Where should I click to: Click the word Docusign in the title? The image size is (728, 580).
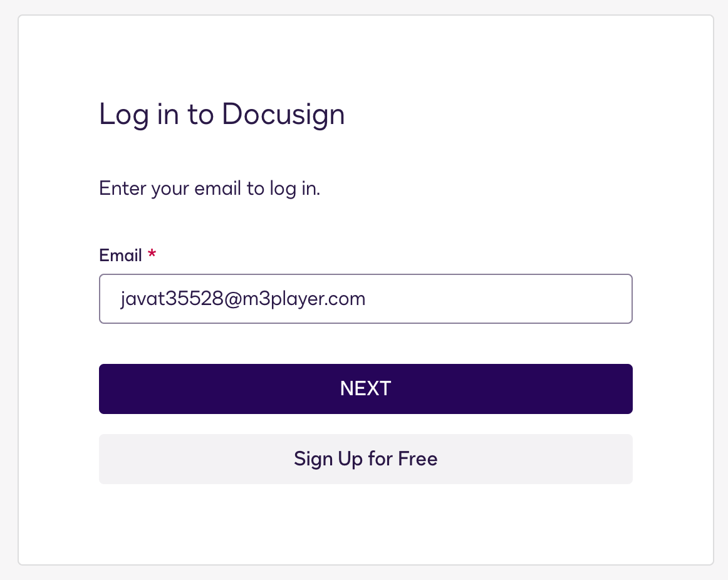[283, 114]
